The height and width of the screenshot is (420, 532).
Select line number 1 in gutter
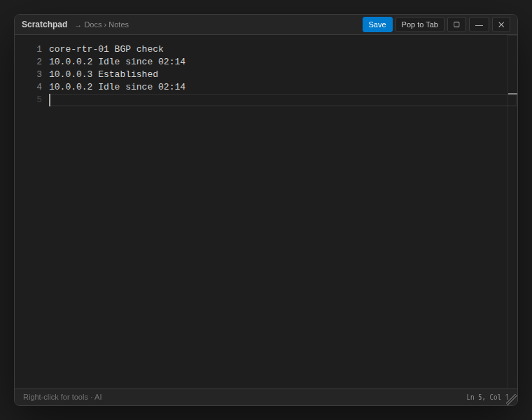39,49
